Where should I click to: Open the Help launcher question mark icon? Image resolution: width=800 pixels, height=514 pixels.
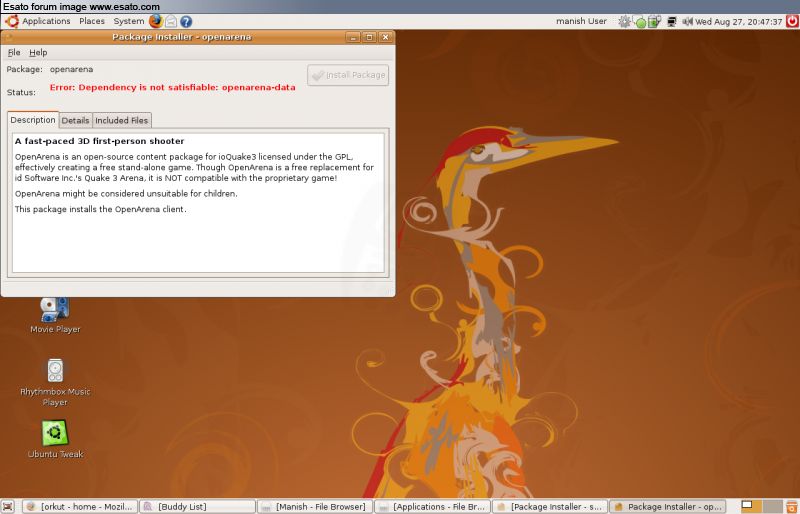[186, 21]
